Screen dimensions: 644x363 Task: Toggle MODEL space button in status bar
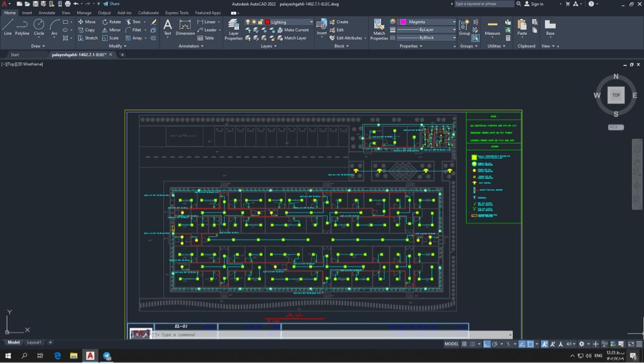click(451, 344)
